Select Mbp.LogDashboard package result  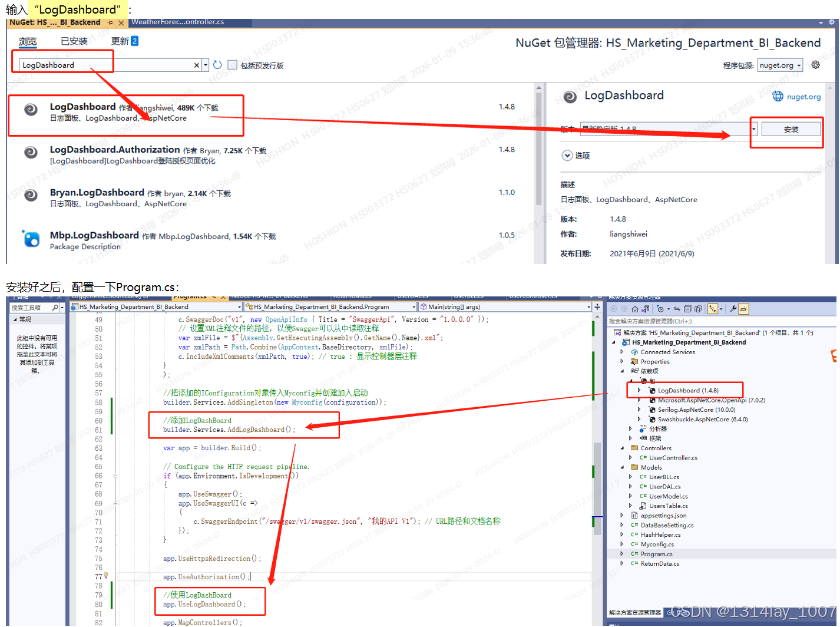271,240
